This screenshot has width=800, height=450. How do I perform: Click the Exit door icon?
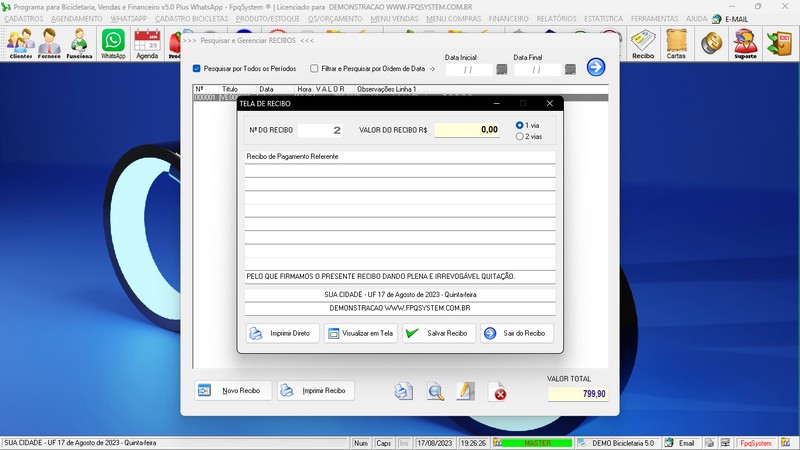pyautogui.click(x=780, y=43)
